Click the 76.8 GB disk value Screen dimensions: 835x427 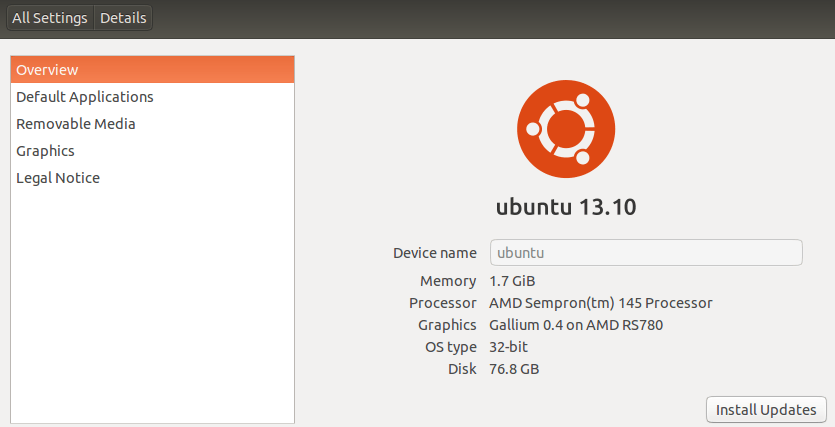pos(514,369)
